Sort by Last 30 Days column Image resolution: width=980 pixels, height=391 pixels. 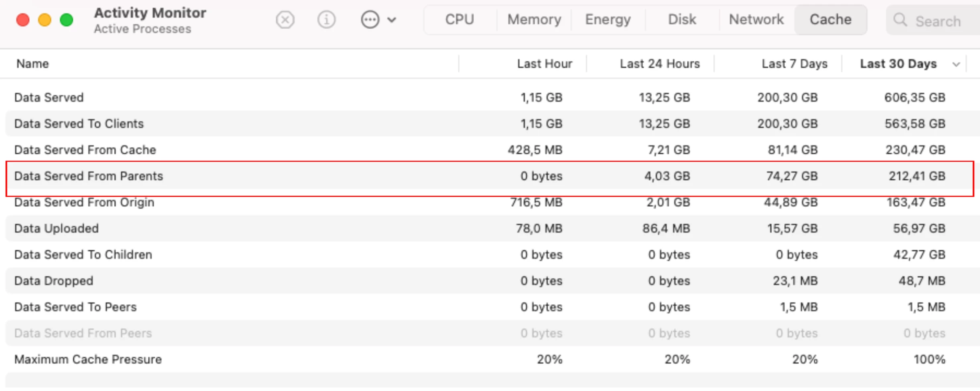[898, 64]
